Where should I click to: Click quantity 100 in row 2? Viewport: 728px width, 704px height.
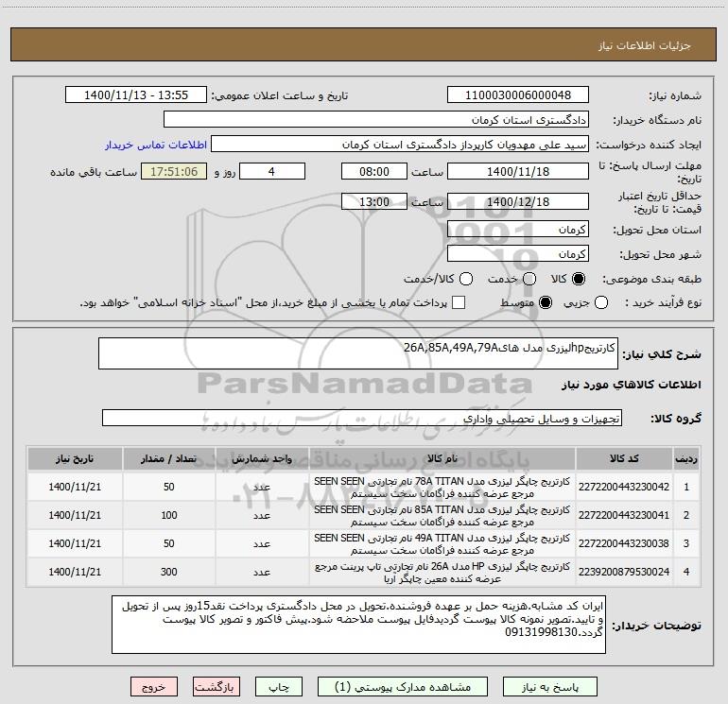click(169, 515)
